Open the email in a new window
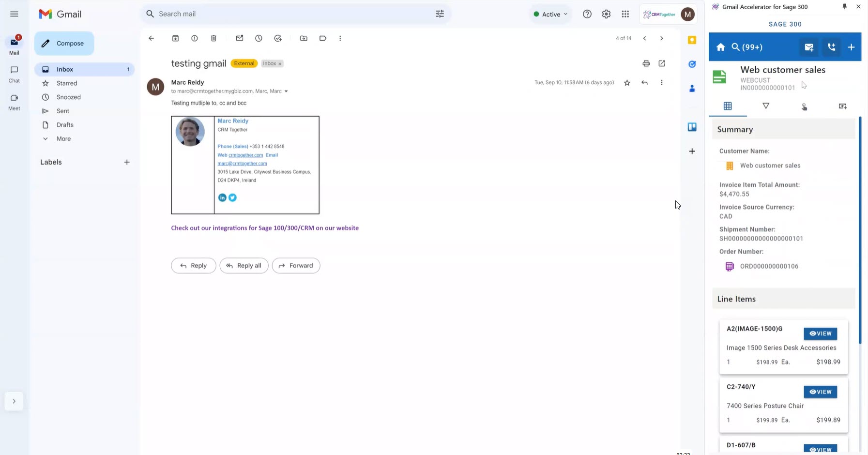This screenshot has height=455, width=868. 662,63
